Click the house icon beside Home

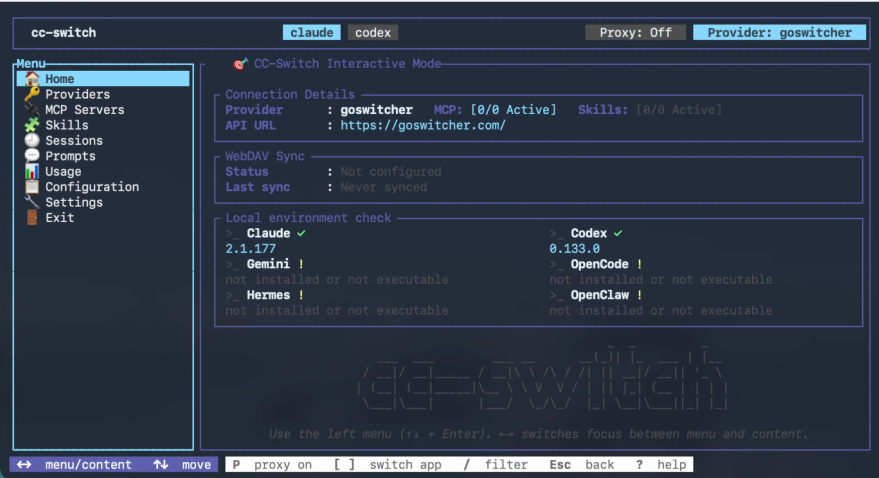(x=33, y=78)
